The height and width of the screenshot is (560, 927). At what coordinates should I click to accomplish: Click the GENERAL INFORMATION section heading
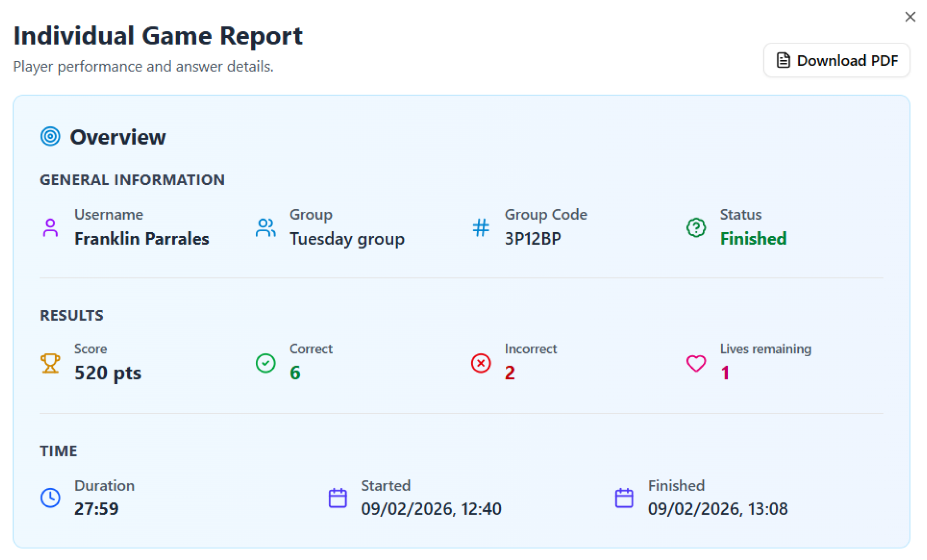click(132, 180)
